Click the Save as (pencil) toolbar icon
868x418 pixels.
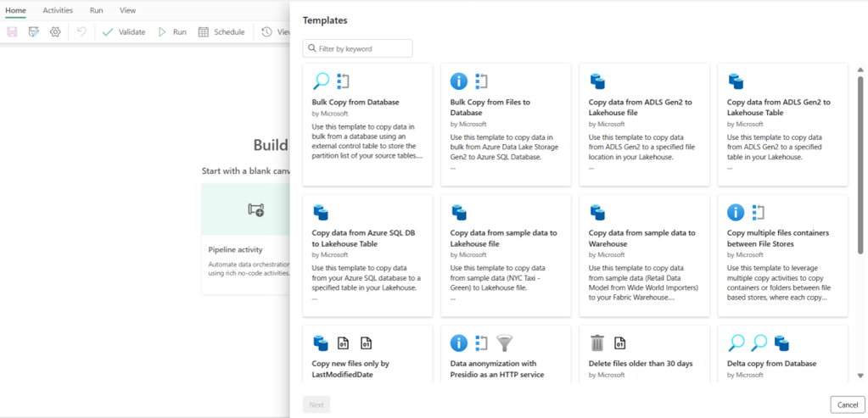[x=34, y=32]
